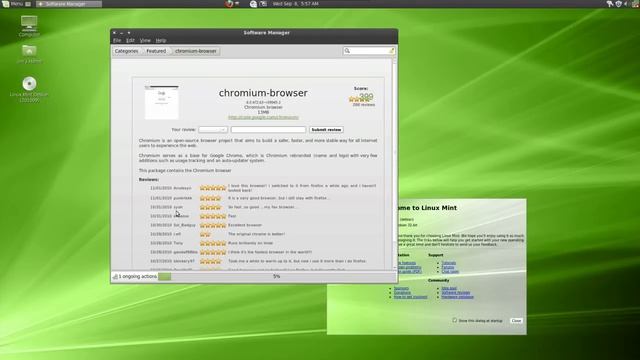Click the red Firefox icon in the top panel

229,4
